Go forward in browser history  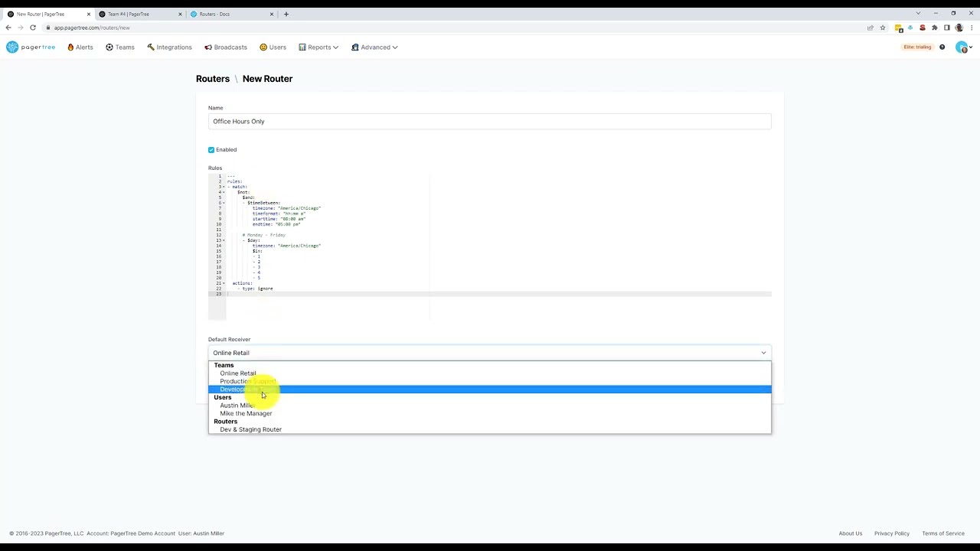point(21,28)
